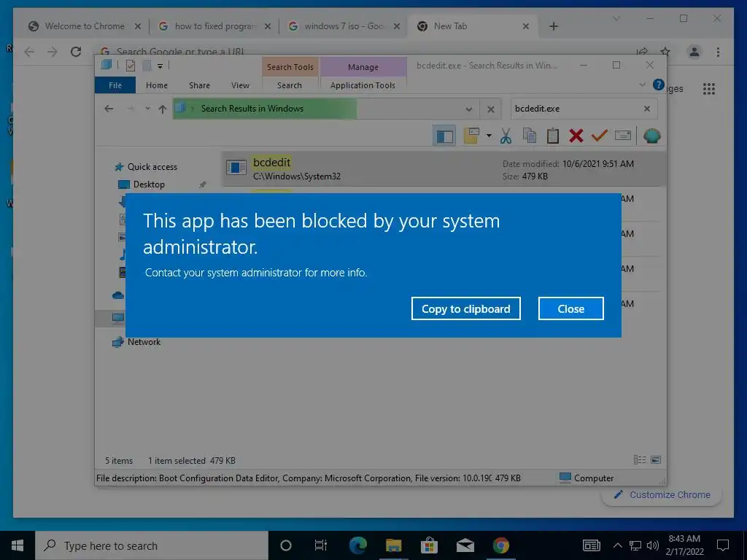Switch to the View ribbon tab
The width and height of the screenshot is (747, 560).
click(240, 85)
